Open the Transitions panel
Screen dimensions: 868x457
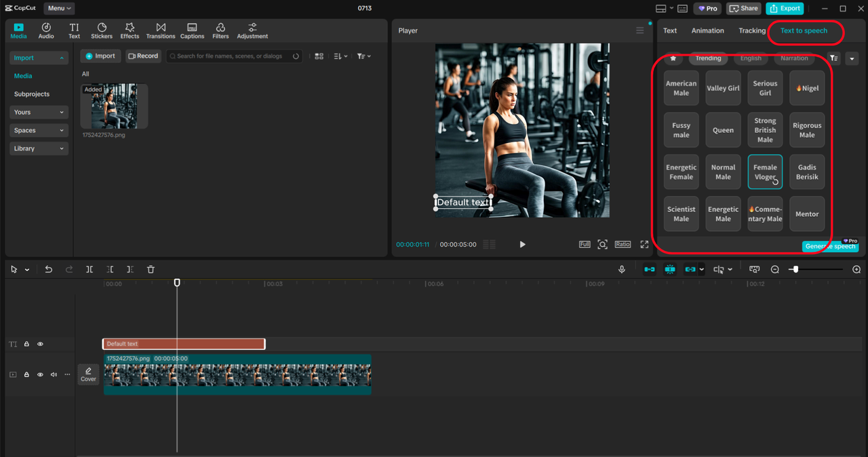click(x=161, y=31)
